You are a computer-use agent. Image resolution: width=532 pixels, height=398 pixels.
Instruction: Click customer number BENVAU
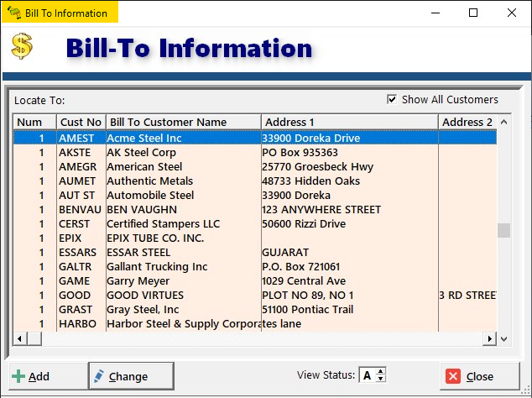coord(80,210)
